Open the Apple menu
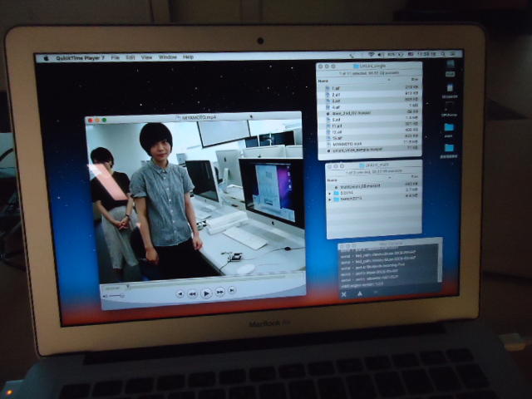The width and height of the screenshot is (532, 399). pos(47,58)
